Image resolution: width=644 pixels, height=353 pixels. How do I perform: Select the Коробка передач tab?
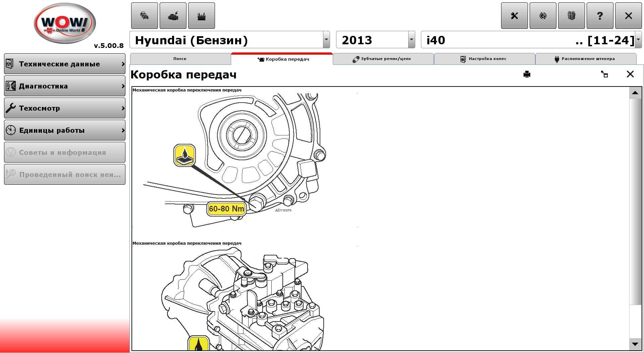coord(282,59)
